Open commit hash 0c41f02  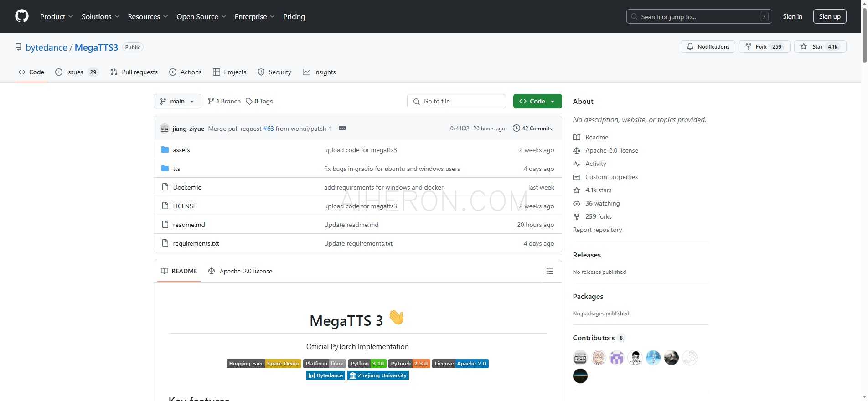tap(460, 129)
